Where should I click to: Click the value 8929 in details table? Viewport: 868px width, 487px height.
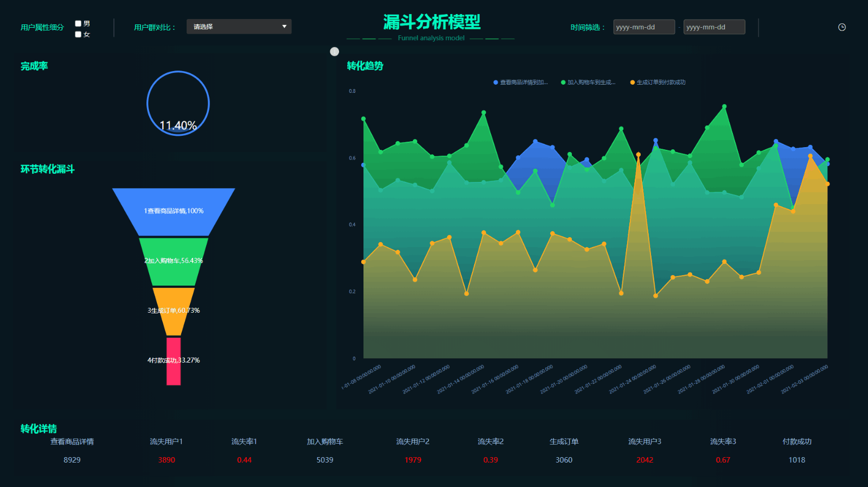(x=72, y=460)
